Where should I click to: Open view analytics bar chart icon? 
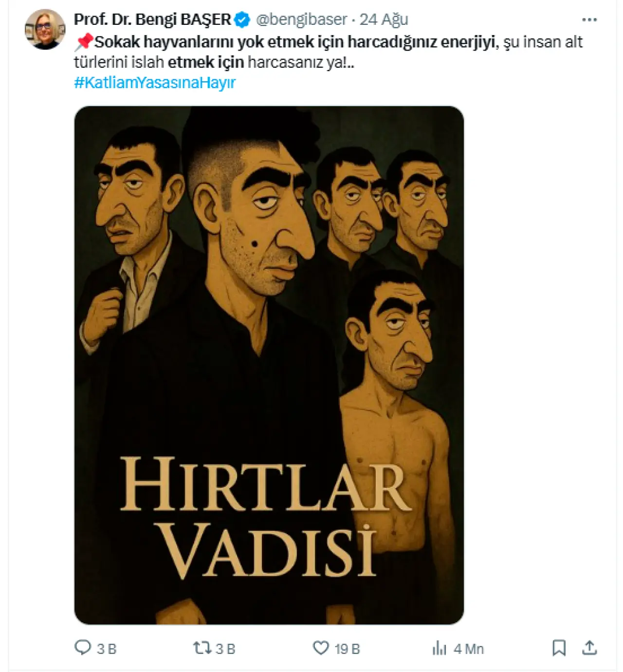(440, 648)
